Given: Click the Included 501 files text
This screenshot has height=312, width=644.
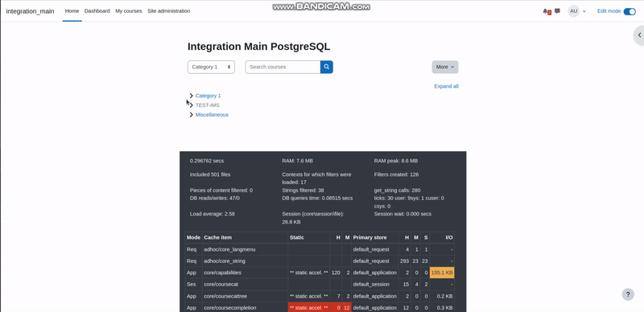Looking at the screenshot, I should point(210,174).
